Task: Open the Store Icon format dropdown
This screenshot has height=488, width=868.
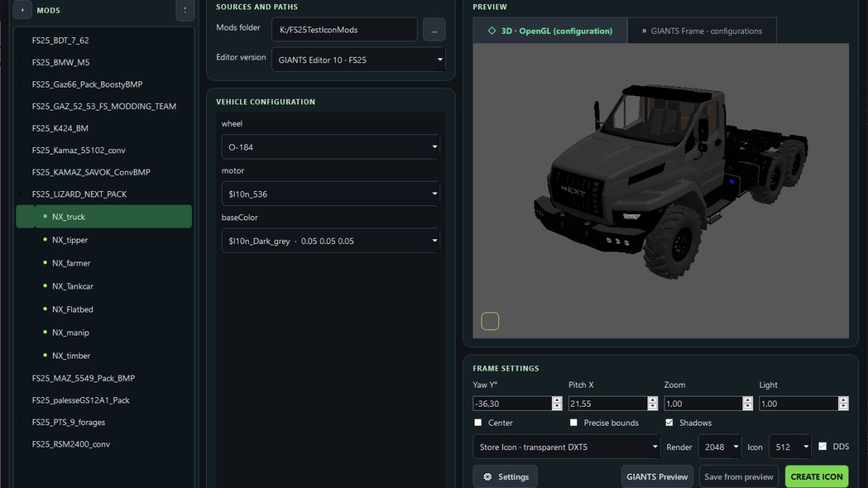Action: [x=566, y=447]
